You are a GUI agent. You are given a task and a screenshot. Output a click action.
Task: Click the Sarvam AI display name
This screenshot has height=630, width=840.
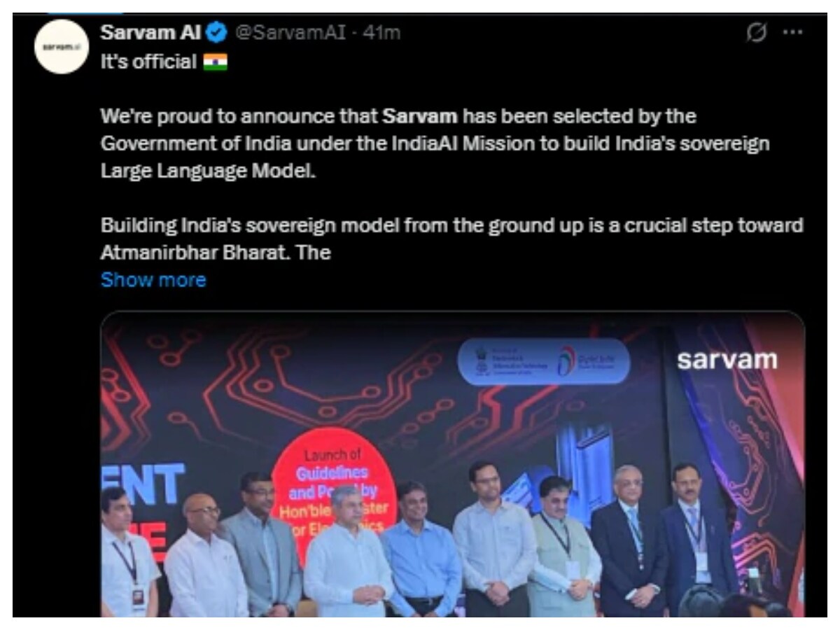[151, 32]
